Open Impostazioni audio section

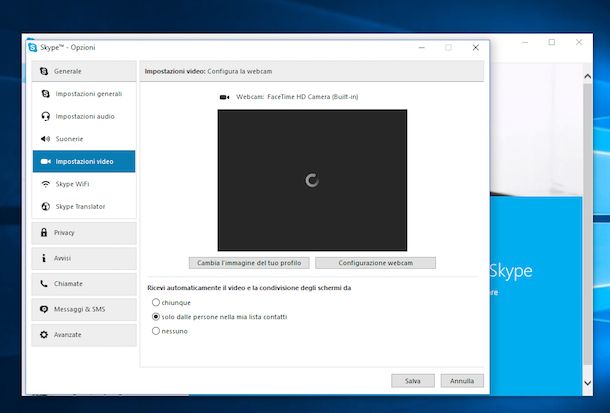84,116
